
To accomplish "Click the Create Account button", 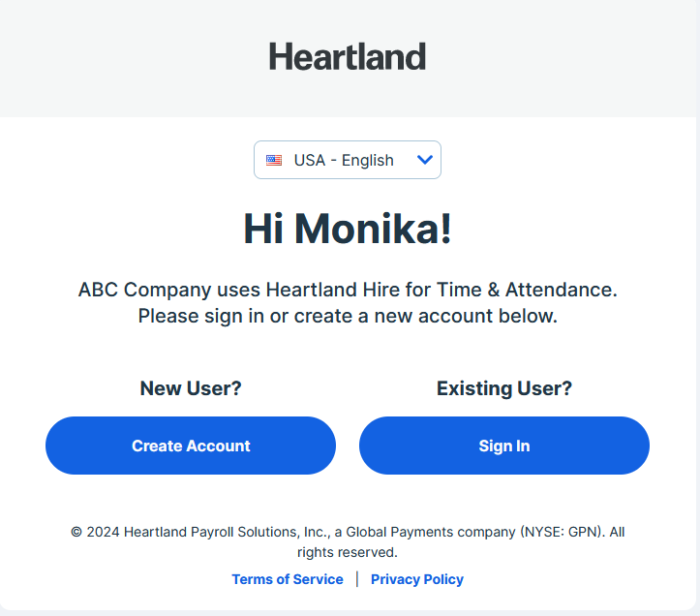I will (x=191, y=446).
